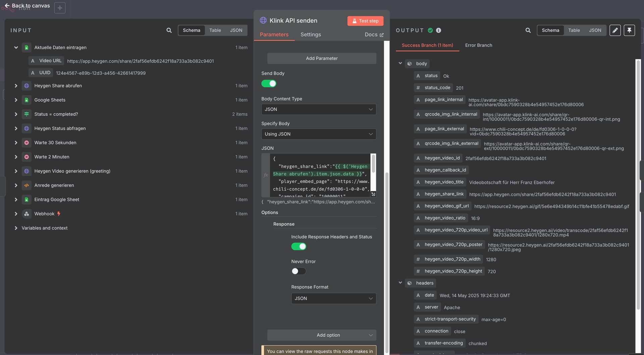Click the Klink API senden globe icon

263,20
